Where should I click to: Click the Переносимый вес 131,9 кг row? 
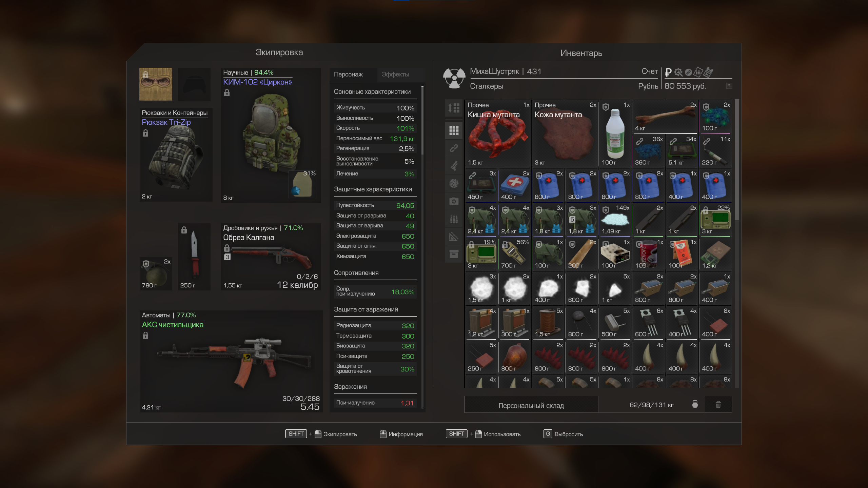coord(375,139)
